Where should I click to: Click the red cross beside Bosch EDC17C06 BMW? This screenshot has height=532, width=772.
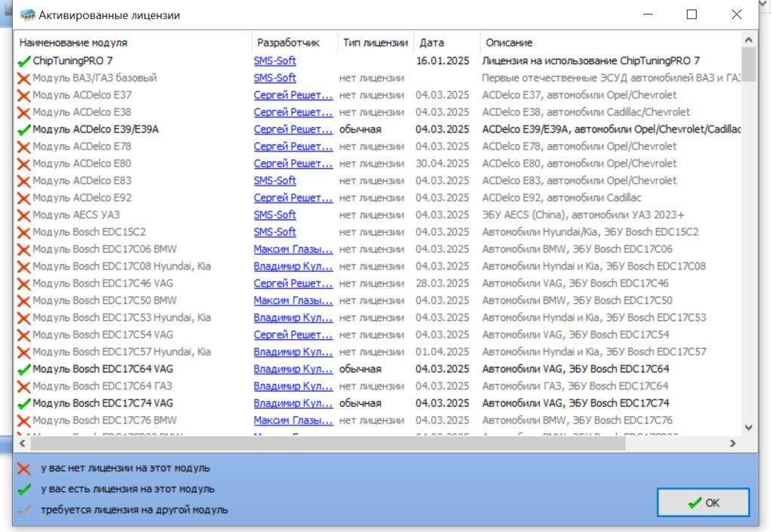pos(23,249)
